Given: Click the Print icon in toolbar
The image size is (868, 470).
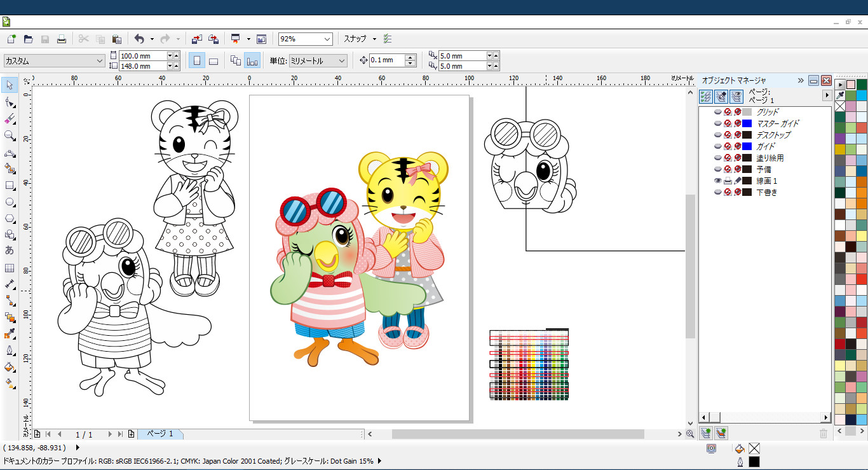Looking at the screenshot, I should (62, 39).
